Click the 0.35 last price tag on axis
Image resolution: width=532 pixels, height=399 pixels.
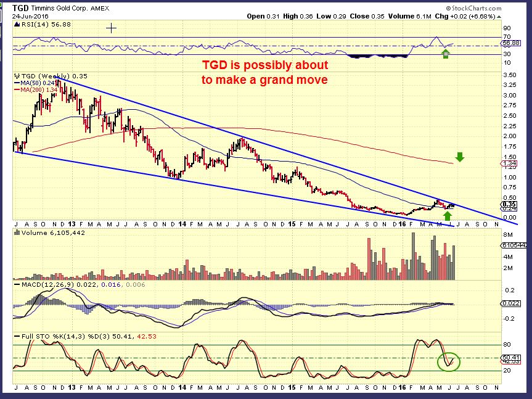coord(509,205)
